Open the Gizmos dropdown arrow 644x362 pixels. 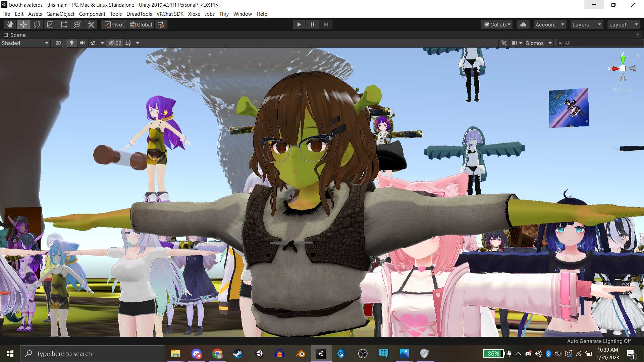click(x=550, y=43)
